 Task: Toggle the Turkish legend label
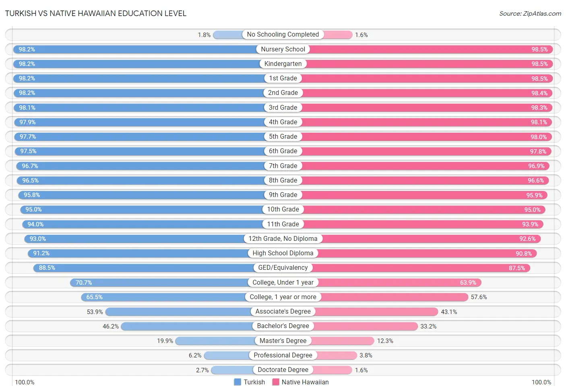point(254,382)
